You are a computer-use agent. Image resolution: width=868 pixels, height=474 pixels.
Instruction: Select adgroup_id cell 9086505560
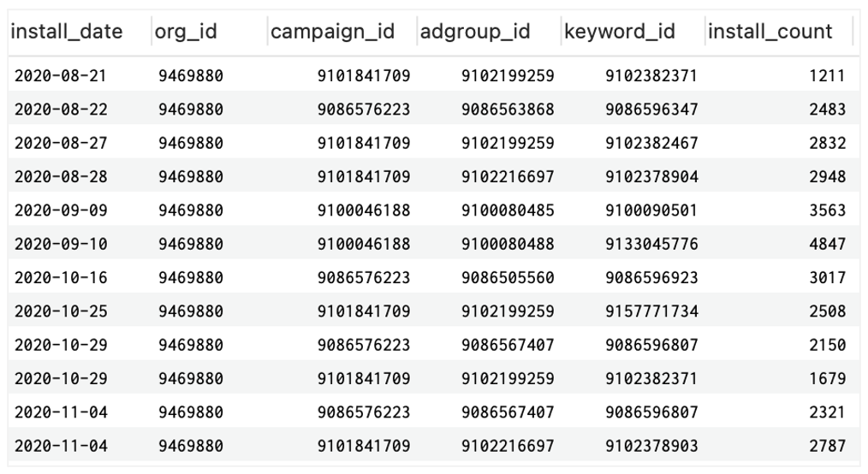click(x=508, y=278)
